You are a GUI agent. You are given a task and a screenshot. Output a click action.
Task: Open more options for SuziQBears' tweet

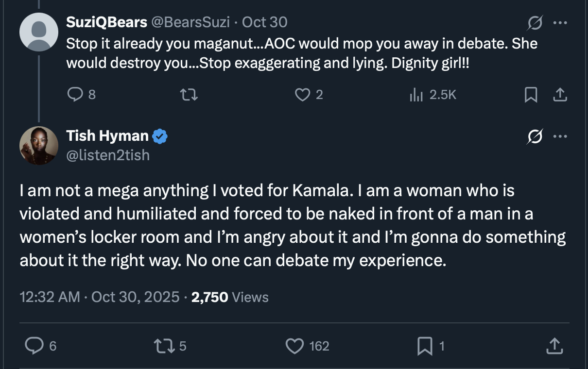click(x=560, y=23)
